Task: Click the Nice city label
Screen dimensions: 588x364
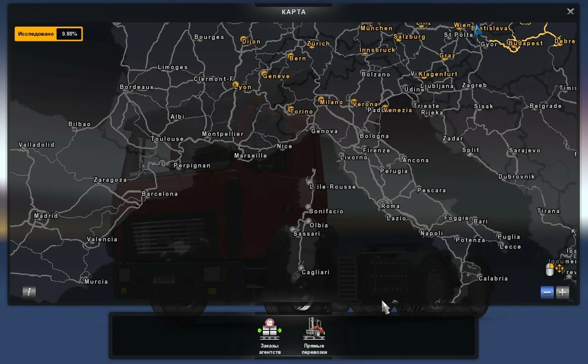Action: (284, 146)
